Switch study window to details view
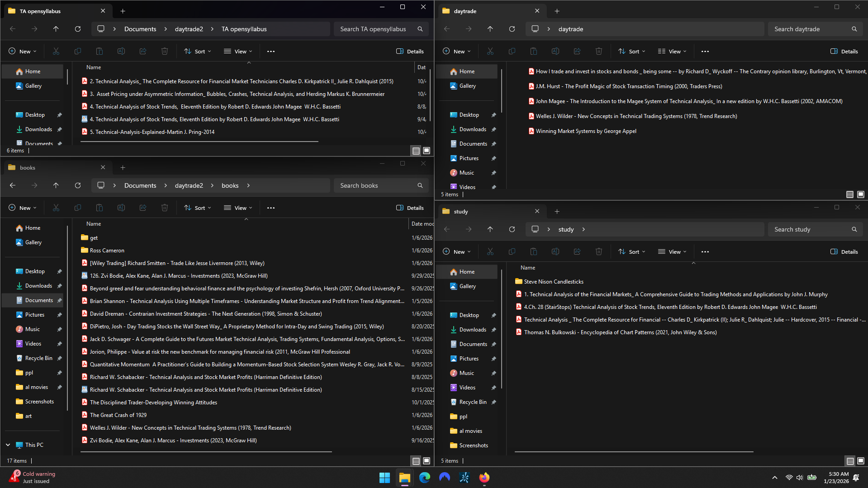 (850, 461)
